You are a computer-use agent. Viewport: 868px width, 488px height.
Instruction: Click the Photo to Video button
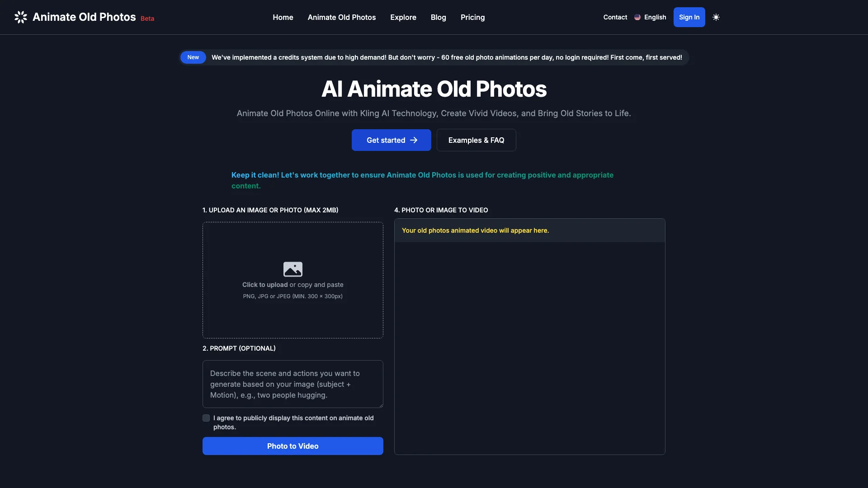[292, 446]
